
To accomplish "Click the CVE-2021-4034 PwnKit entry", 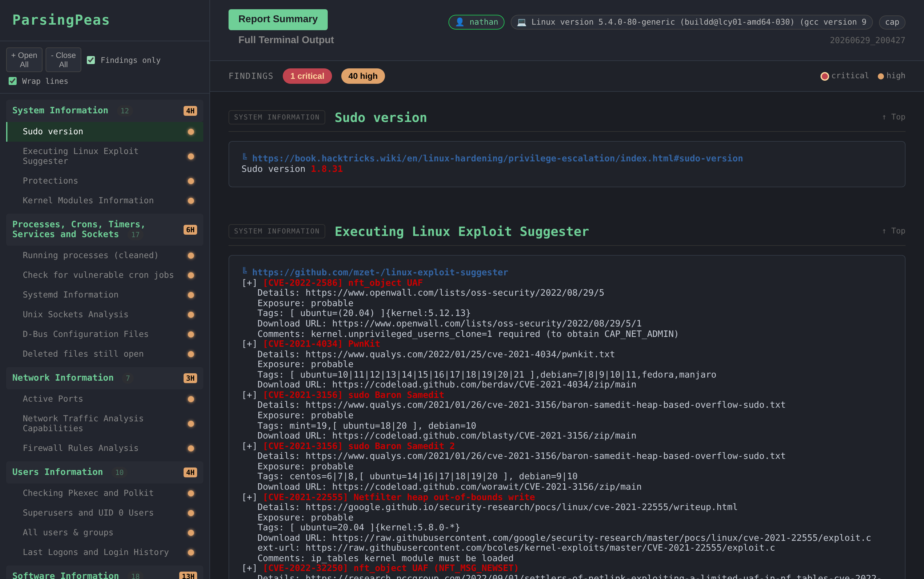I will tap(322, 344).
